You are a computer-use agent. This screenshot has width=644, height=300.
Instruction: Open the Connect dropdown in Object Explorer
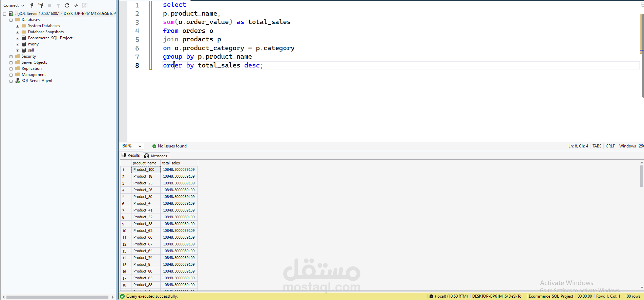tap(14, 5)
